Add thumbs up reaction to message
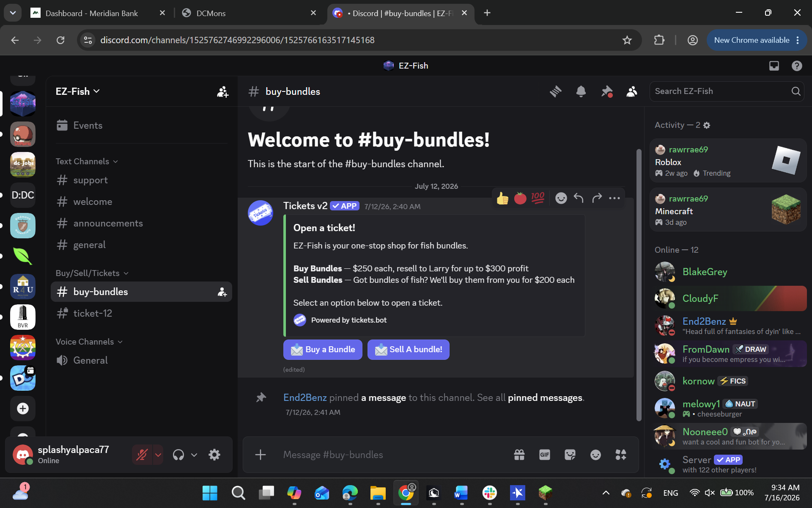The height and width of the screenshot is (508, 812). click(x=502, y=198)
